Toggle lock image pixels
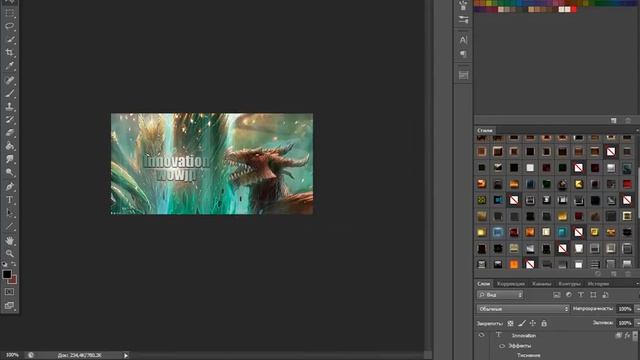Viewport: 640px width, 360px height. click(522, 323)
